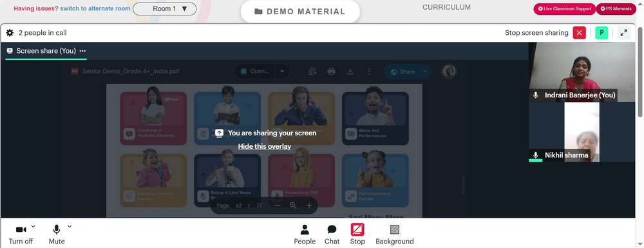Turn off the camera
This screenshot has width=644, height=248.
[21, 234]
